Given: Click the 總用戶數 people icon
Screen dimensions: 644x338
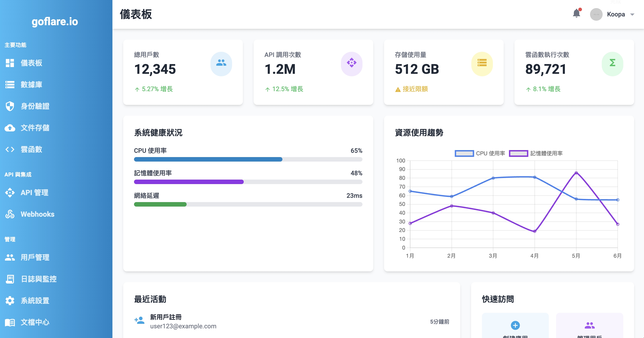Looking at the screenshot, I should (x=221, y=63).
